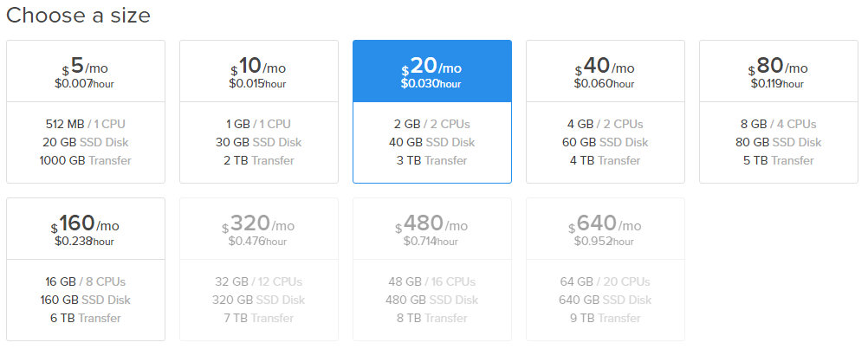Click the $0.060/hour hourly rate
Viewport: 868px width, 362px height.
(x=604, y=84)
